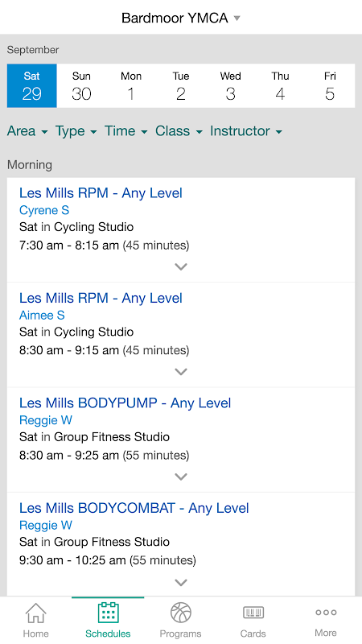This screenshot has width=362, height=644.
Task: Open the Class filter dropdown
Action: [x=179, y=131]
